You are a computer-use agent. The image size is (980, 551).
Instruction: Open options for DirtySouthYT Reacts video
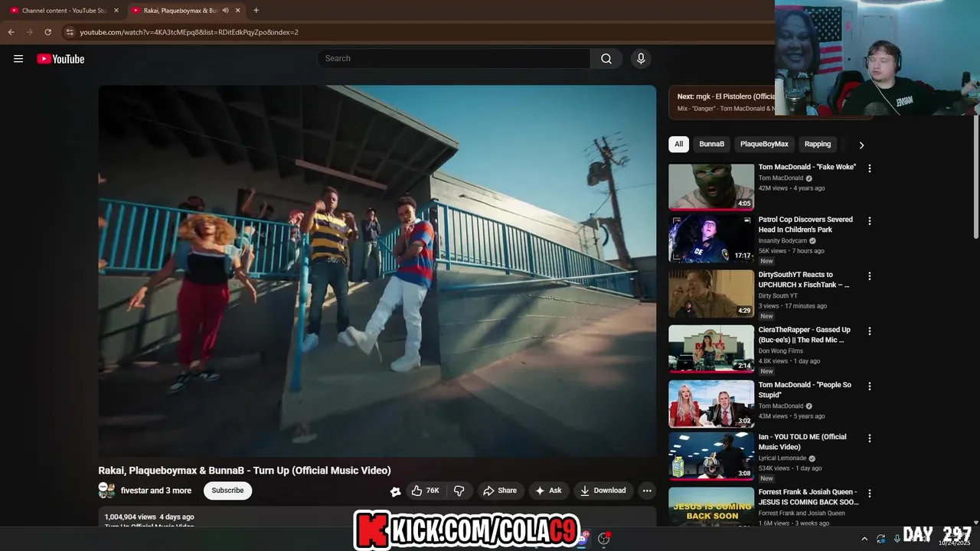click(869, 276)
